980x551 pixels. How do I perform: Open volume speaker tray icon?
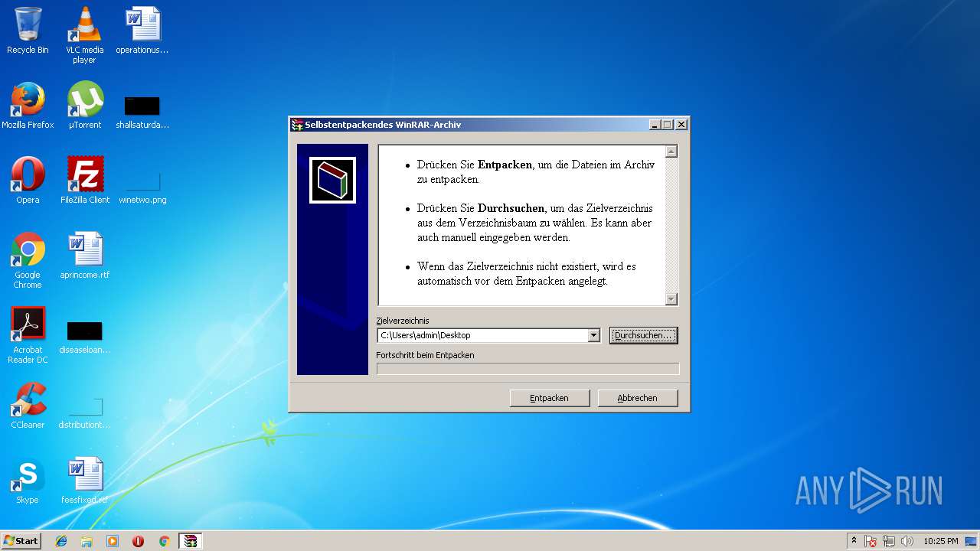click(906, 541)
